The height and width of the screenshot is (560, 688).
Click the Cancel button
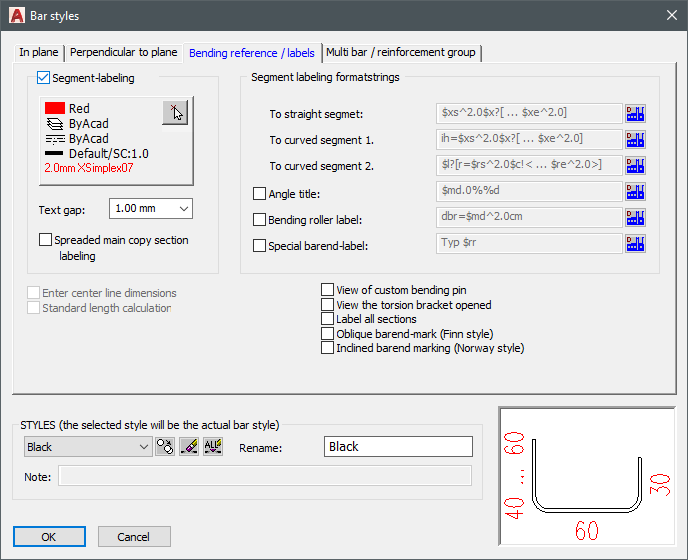(134, 537)
